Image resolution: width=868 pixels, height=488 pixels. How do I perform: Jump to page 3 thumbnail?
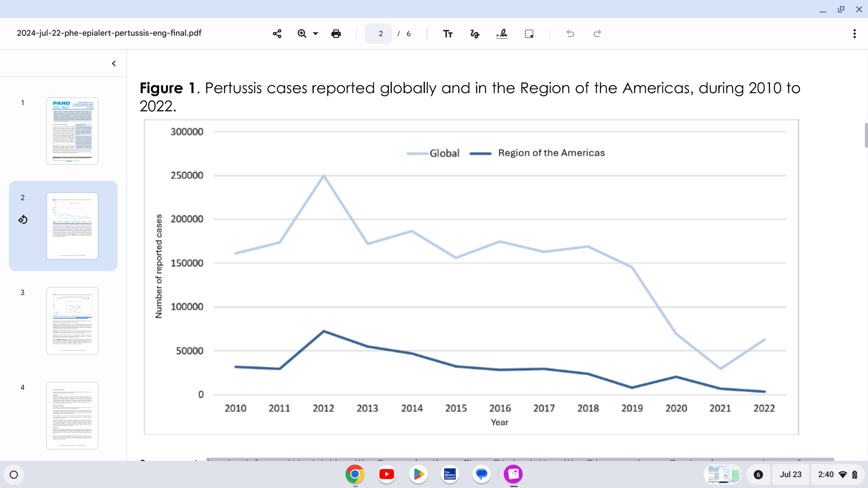click(x=72, y=321)
